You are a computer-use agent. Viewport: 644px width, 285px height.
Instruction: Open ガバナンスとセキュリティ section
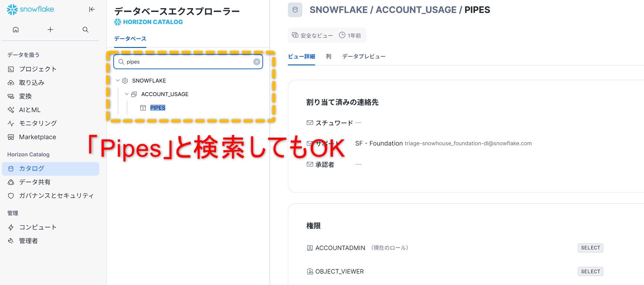(x=56, y=196)
